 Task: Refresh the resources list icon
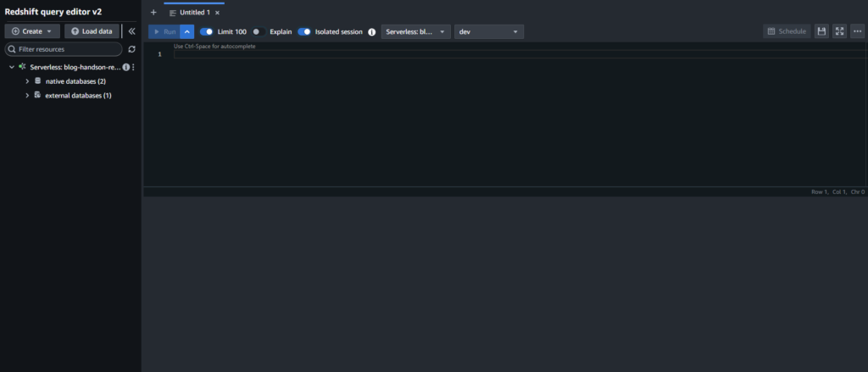[131, 49]
